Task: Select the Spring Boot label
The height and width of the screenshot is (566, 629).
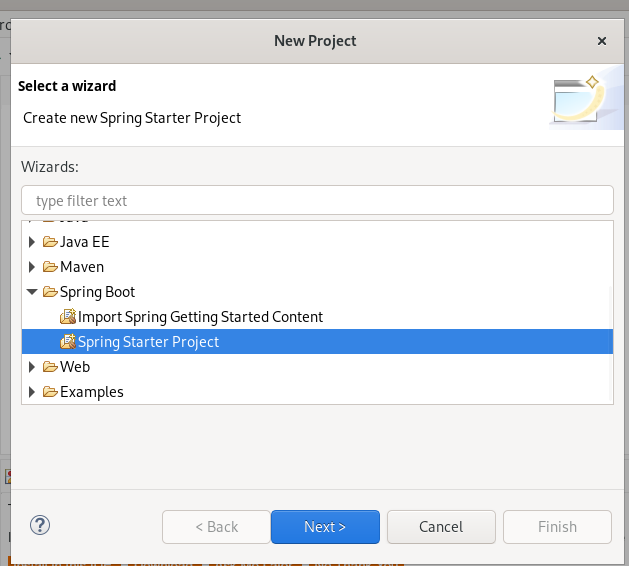Action: click(97, 292)
